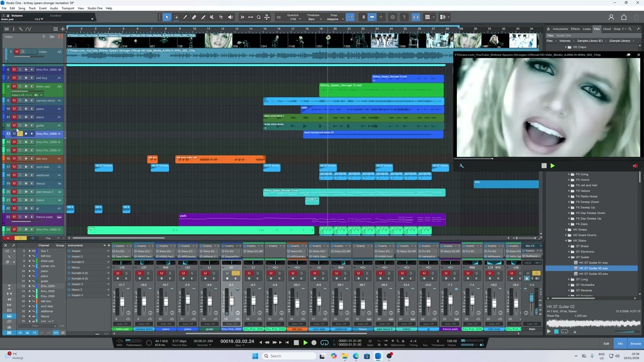Image resolution: width=644 pixels, height=362 pixels.
Task: Switch to the Instruments browser tab
Action: (560, 29)
